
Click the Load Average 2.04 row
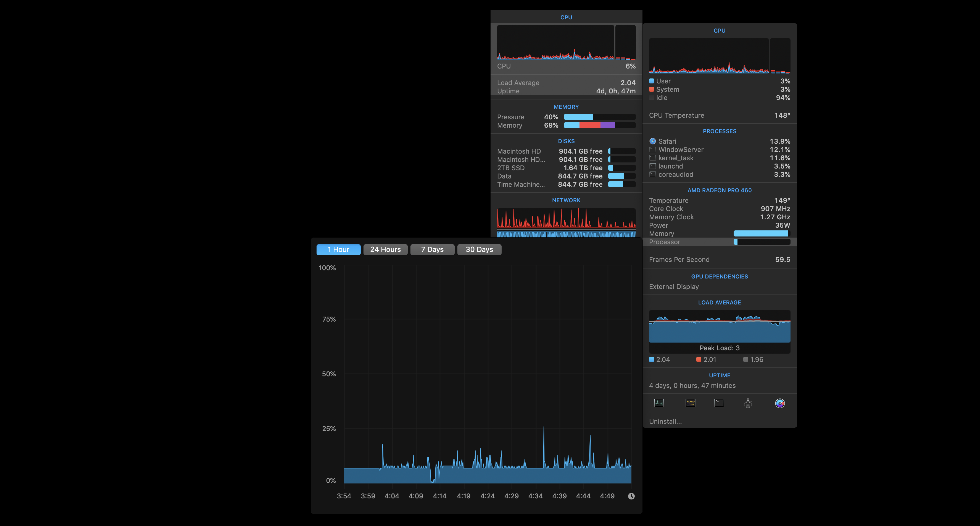coord(566,83)
